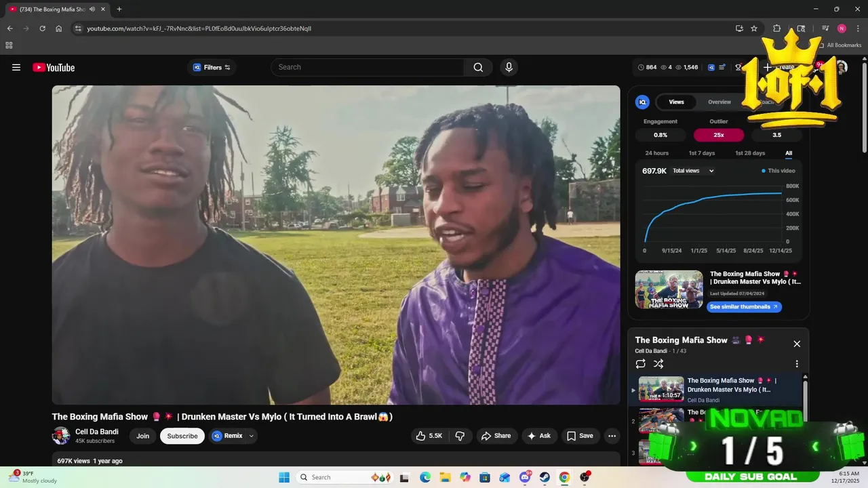Go back in browser
868x488 pixels.
pyautogui.click(x=9, y=28)
